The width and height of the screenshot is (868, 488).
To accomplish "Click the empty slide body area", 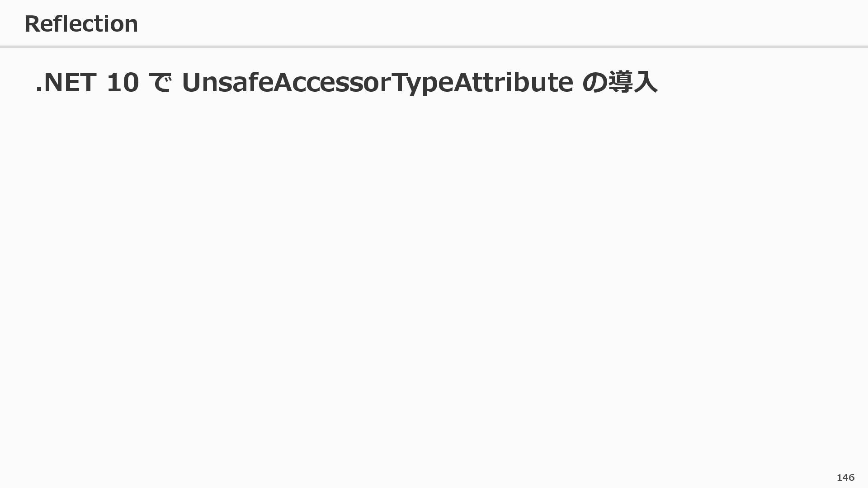I will pyautogui.click(x=434, y=271).
